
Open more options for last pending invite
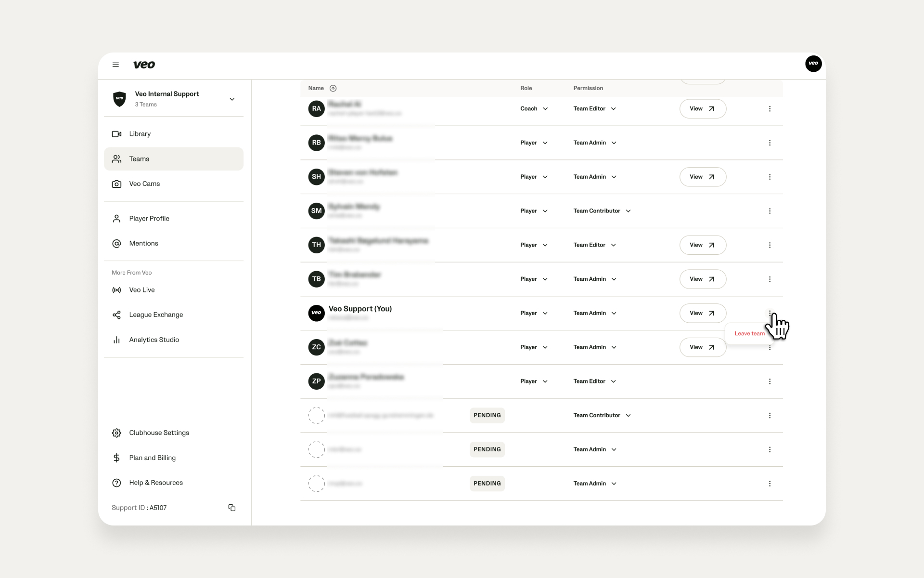pyautogui.click(x=770, y=484)
